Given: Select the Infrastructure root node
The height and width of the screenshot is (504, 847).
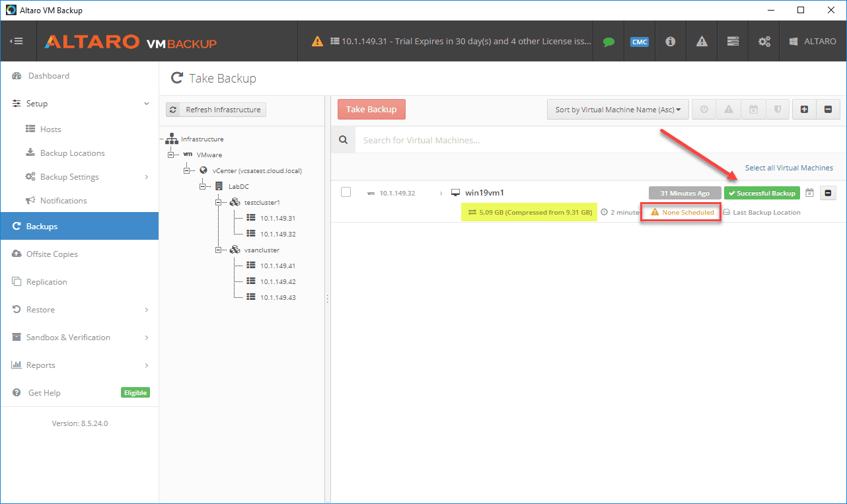Looking at the screenshot, I should click(x=202, y=139).
